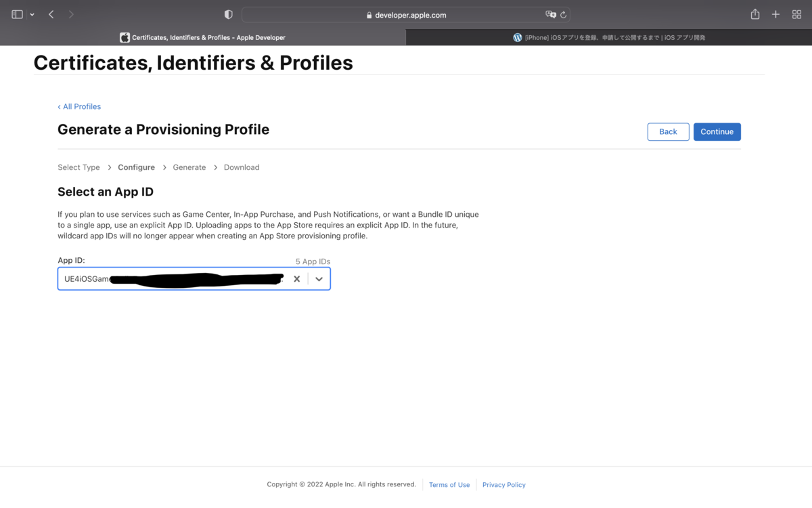This screenshot has width=812, height=508.
Task: Click the Back button
Action: point(668,131)
